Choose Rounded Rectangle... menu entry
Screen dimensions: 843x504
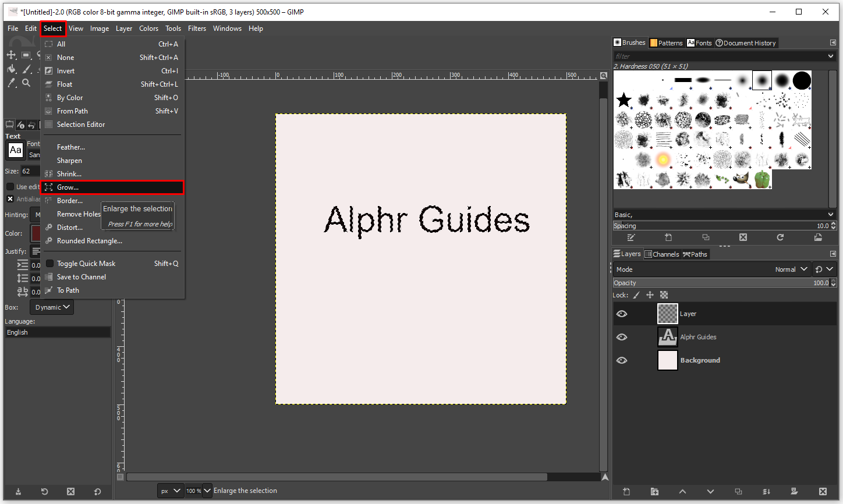[89, 241]
